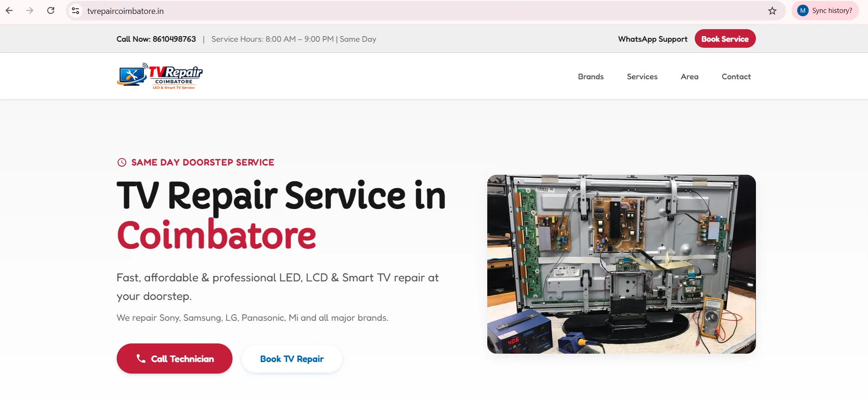Reload the page with the refresh icon

pos(51,11)
